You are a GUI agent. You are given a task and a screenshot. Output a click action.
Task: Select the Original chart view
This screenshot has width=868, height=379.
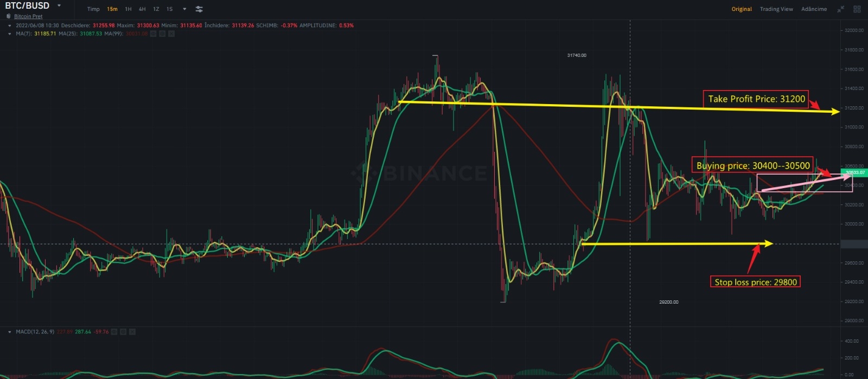[742, 9]
